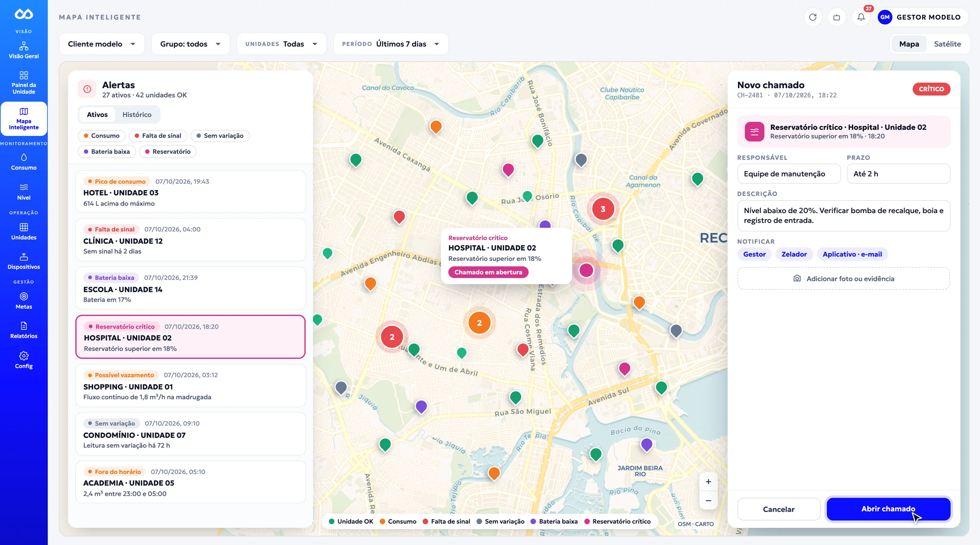
Task: Open Nível monitoring section
Action: (x=24, y=192)
